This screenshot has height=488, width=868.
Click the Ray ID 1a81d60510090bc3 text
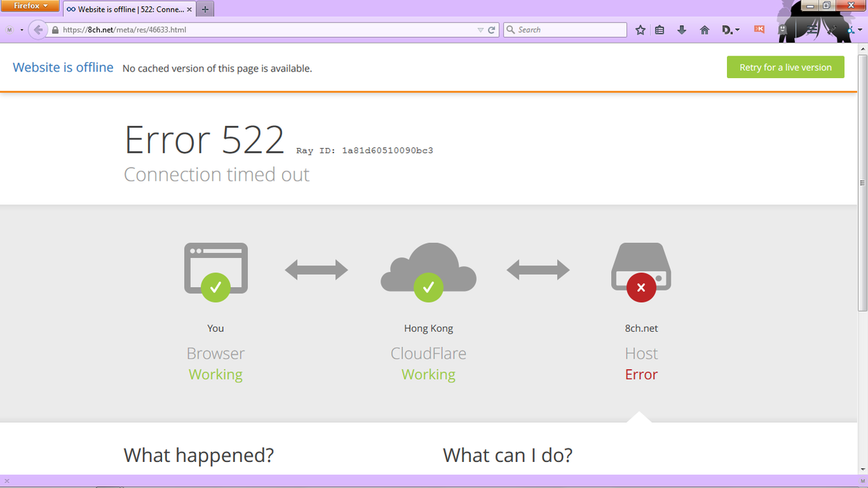point(365,150)
